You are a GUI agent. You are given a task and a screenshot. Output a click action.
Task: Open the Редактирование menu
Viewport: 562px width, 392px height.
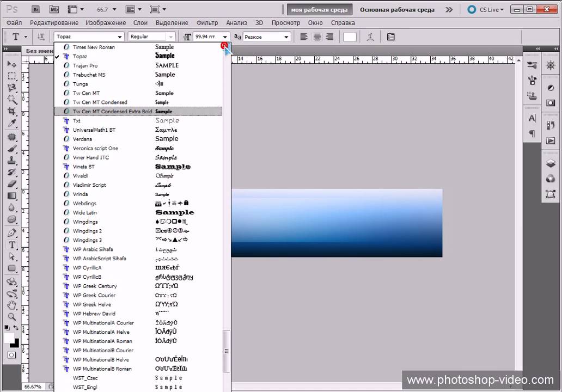(54, 23)
